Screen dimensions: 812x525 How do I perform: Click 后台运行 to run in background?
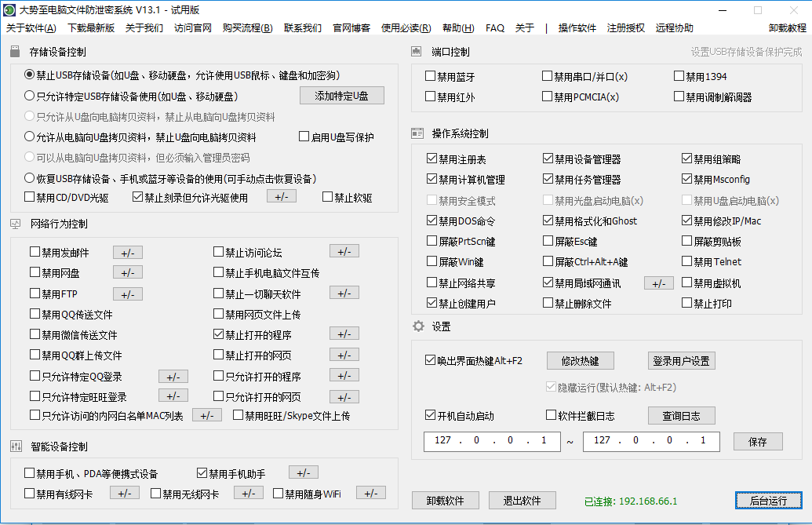[769, 500]
